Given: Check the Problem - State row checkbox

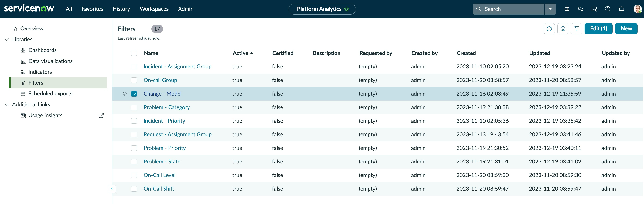Looking at the screenshot, I should 134,162.
